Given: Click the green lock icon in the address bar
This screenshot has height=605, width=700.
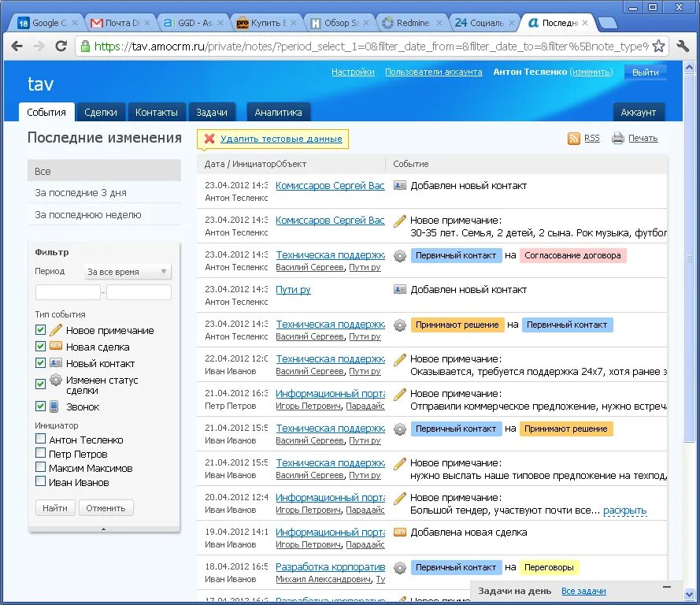Looking at the screenshot, I should [x=85, y=46].
